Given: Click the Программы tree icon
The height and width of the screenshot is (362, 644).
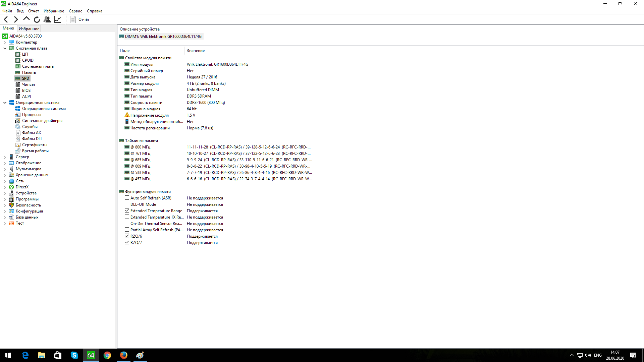Looking at the screenshot, I should [11, 199].
